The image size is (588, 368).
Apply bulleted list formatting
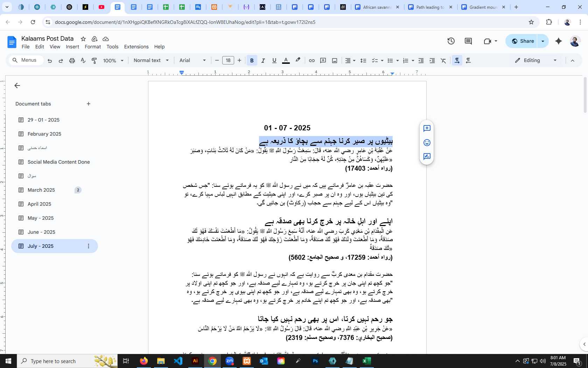pos(390,61)
